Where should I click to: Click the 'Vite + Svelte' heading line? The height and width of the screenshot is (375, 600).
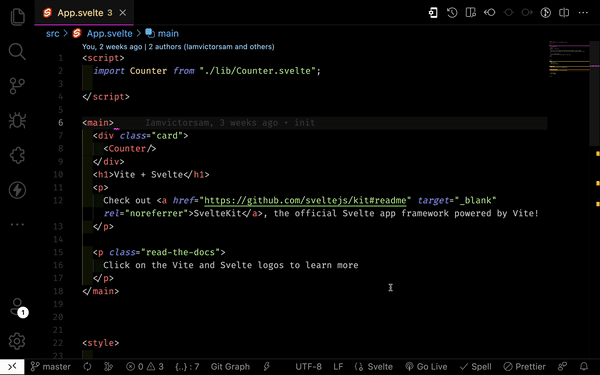(151, 174)
